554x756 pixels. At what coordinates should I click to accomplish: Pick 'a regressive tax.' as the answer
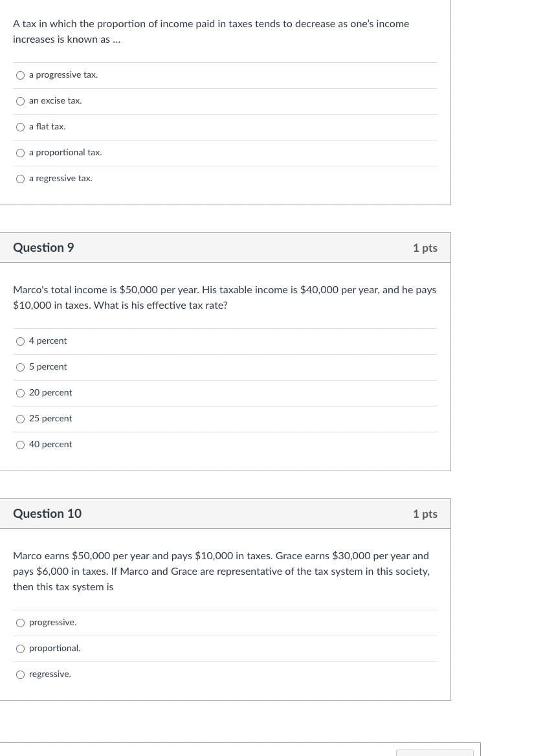pos(20,179)
